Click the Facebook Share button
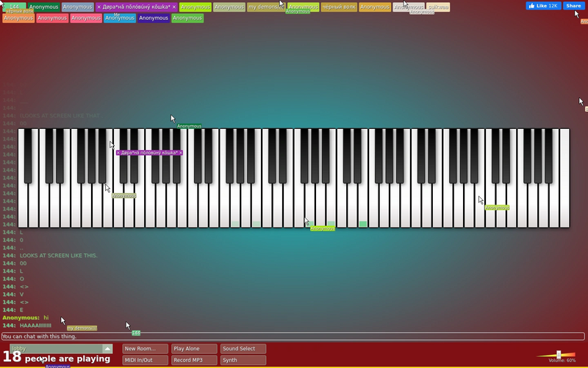Screen dimensions: 588x368 tap(574, 6)
